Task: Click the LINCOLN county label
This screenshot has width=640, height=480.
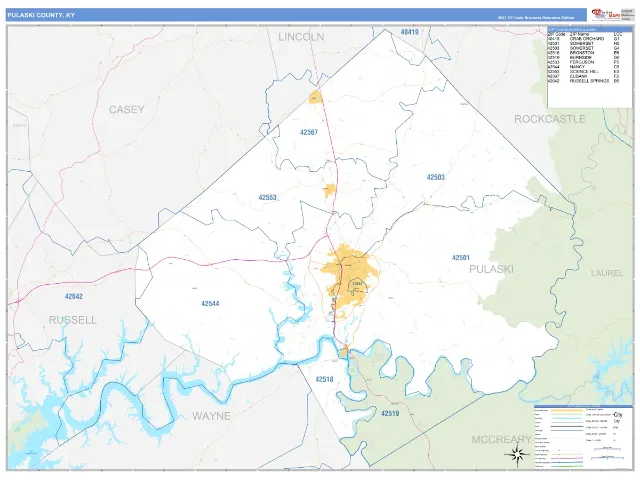Action: [x=301, y=37]
